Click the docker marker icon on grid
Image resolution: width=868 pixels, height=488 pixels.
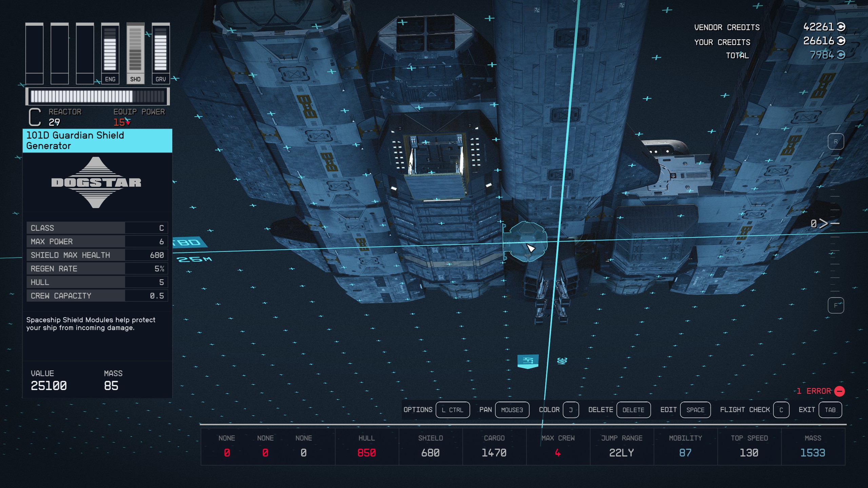(562, 361)
